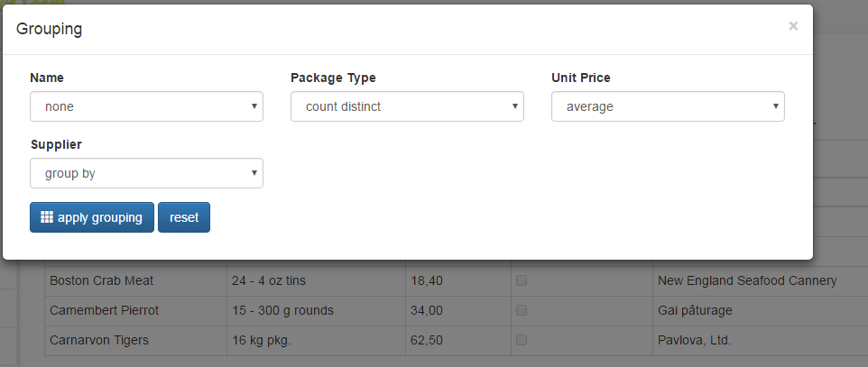Click the Grouping dialog title

click(50, 29)
